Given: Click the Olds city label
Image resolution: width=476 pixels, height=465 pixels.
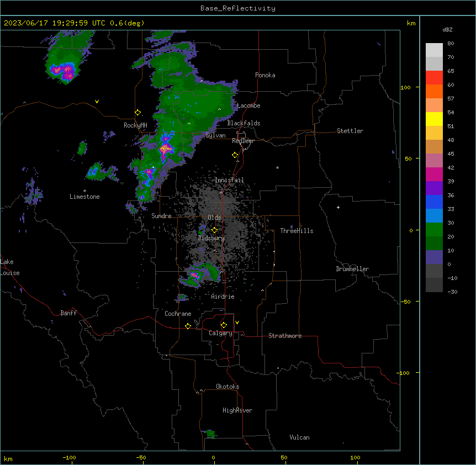Looking at the screenshot, I should pos(214,218).
